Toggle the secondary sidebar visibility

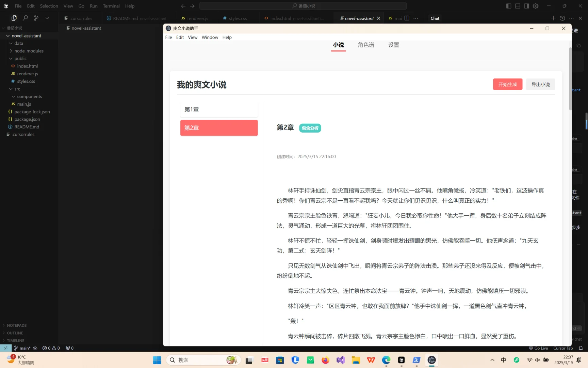pos(526,6)
